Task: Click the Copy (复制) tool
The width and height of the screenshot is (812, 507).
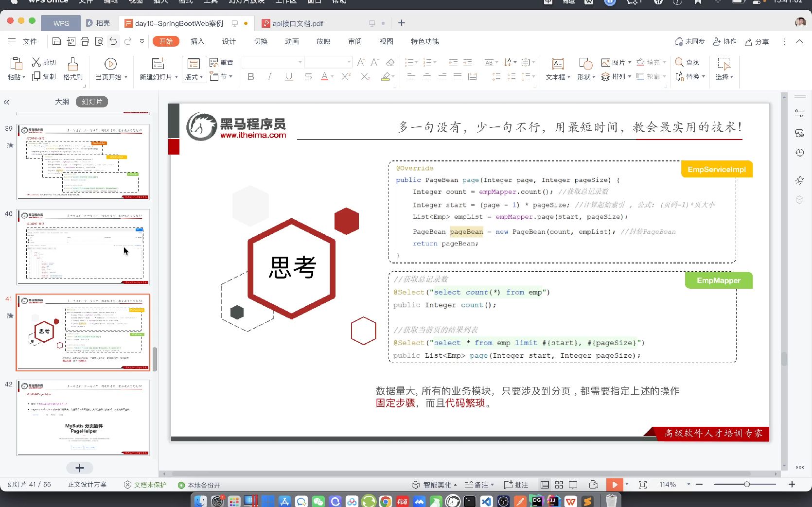Action: [x=44, y=76]
